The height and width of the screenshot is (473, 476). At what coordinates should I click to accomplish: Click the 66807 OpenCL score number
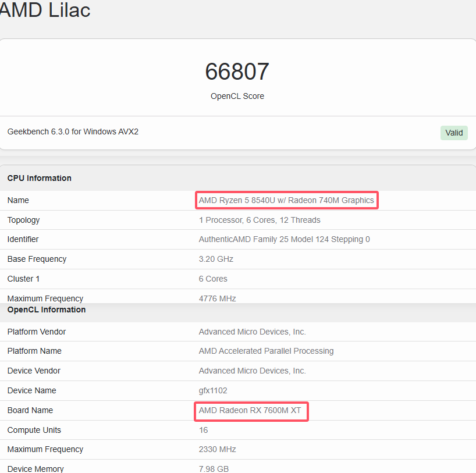click(237, 72)
